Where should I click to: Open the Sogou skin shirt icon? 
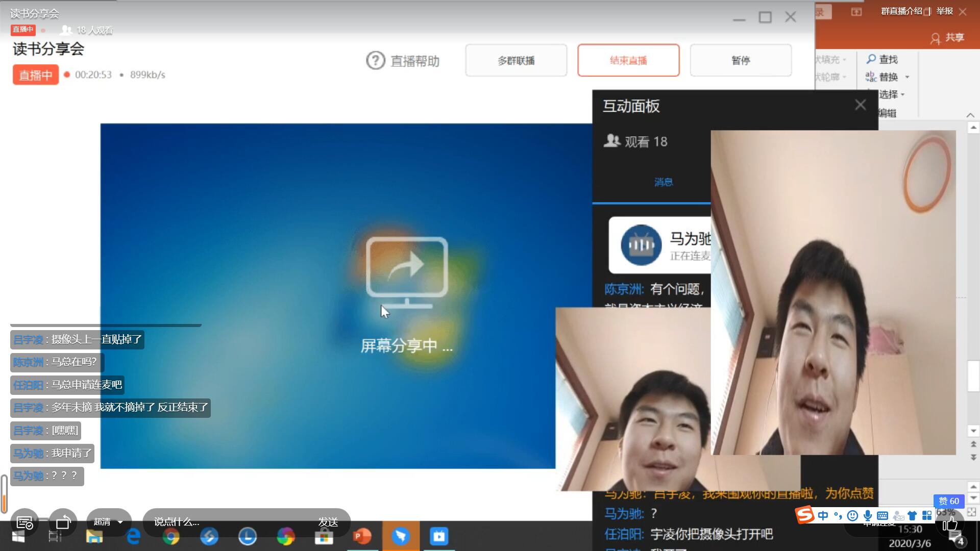[x=912, y=516]
